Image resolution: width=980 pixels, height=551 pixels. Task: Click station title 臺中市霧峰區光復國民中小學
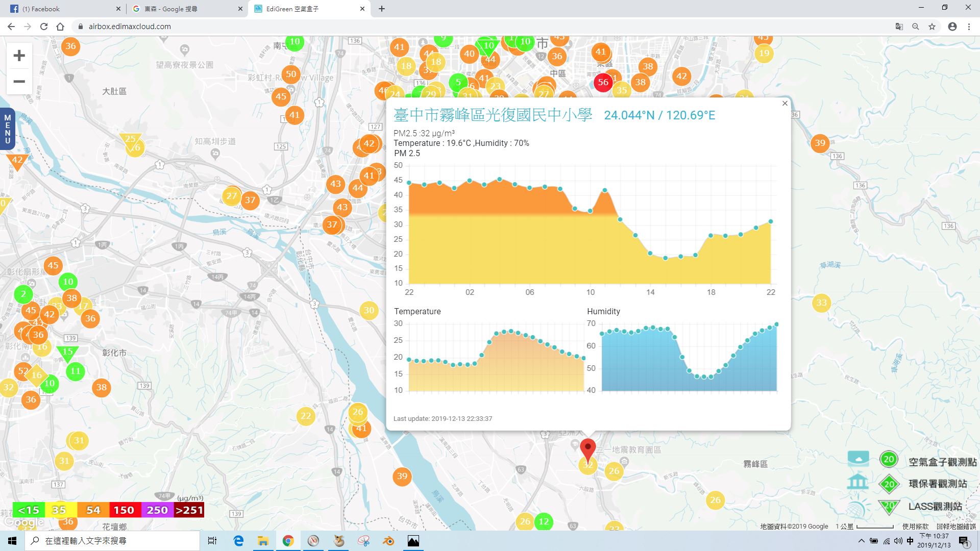coord(493,115)
